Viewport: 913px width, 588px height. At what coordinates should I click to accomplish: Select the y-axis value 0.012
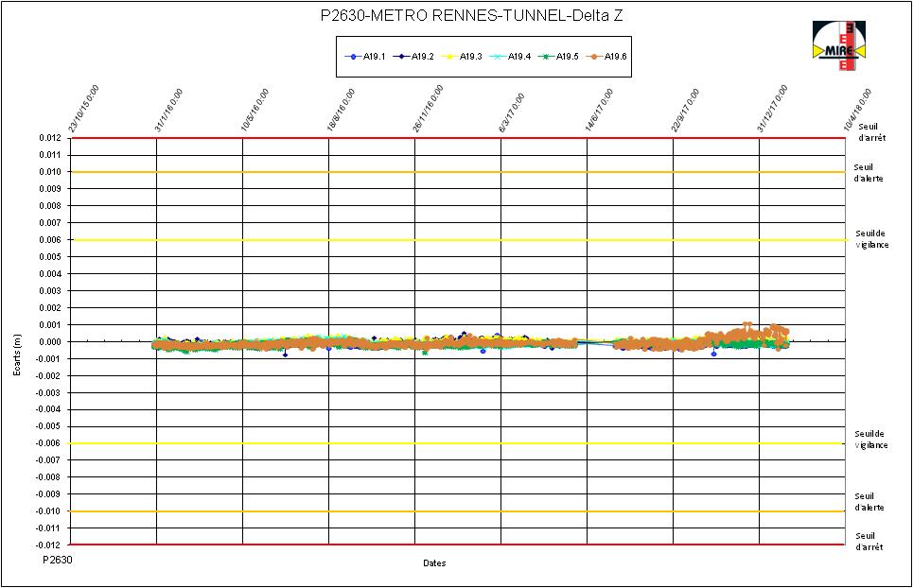tap(49, 138)
